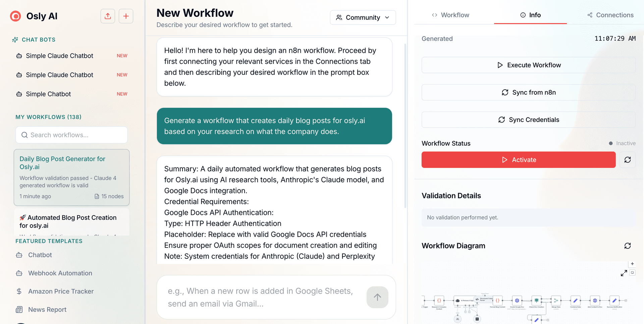
Task: Open Automated Blog Post Creation for osly.ai
Action: point(71,222)
